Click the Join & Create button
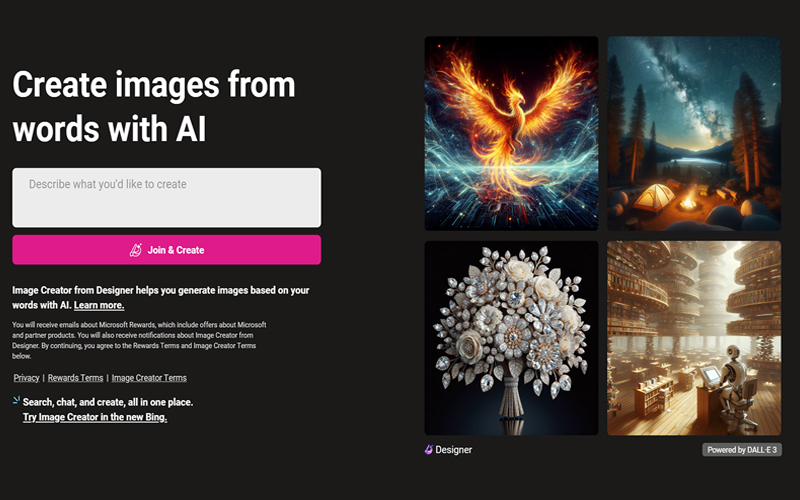The image size is (800, 500). coord(167,250)
